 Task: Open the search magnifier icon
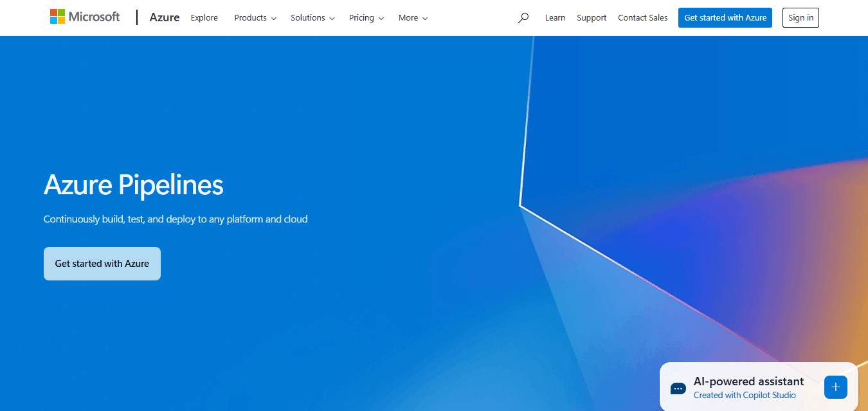[x=523, y=18]
